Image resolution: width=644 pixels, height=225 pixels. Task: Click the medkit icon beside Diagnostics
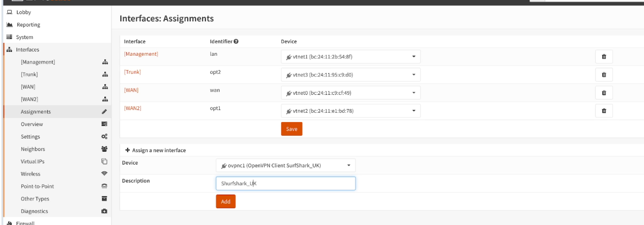[x=104, y=211]
